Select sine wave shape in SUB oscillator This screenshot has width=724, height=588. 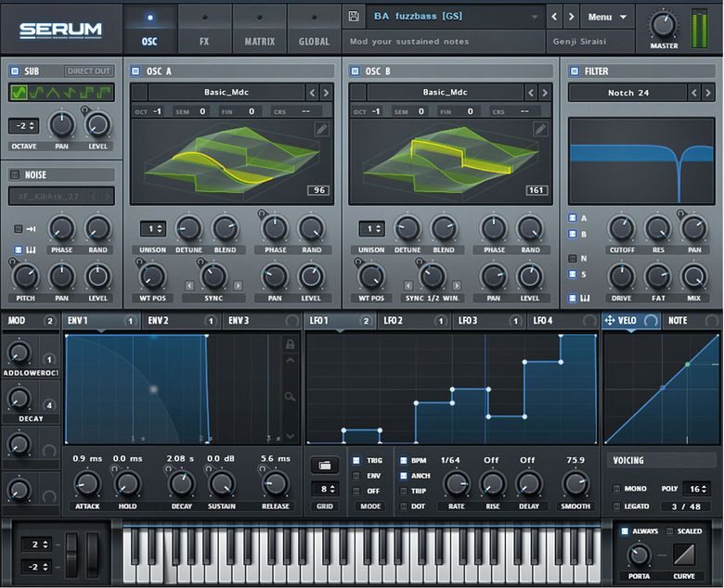(x=19, y=93)
